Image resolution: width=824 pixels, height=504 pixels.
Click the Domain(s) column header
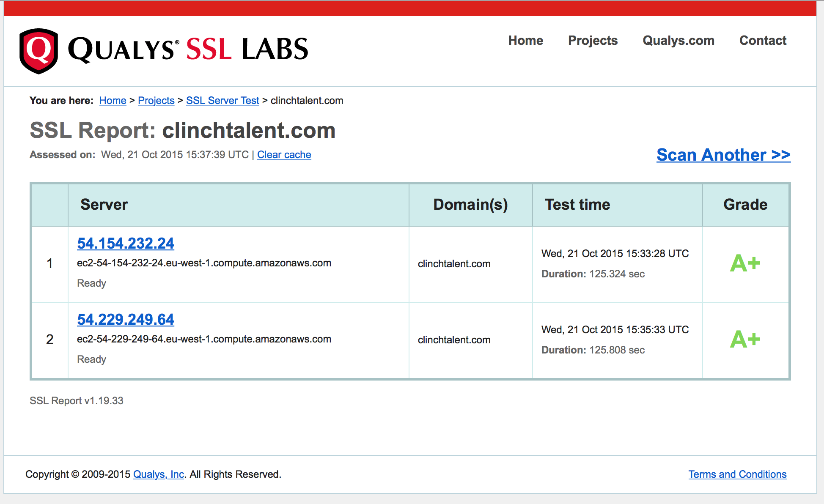(470, 205)
